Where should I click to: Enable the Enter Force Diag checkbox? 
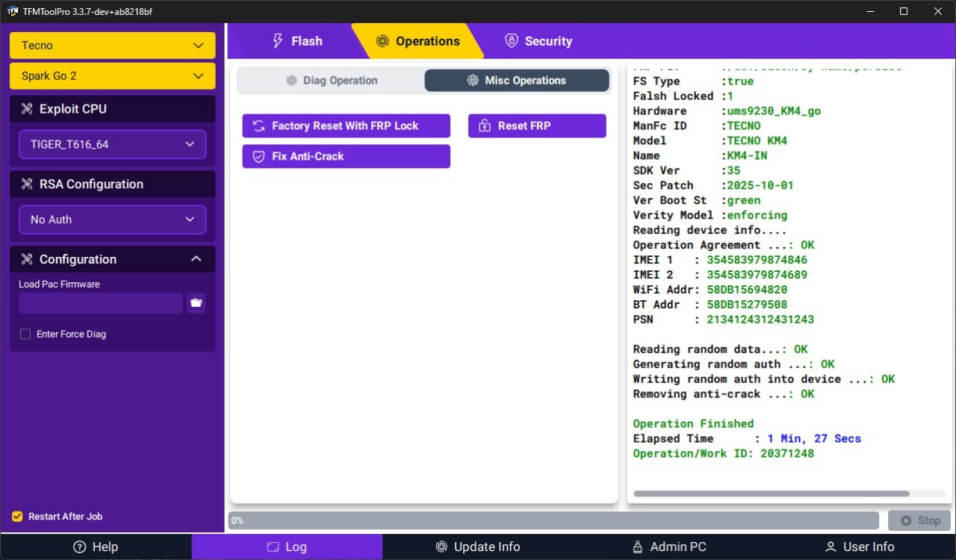click(x=25, y=335)
